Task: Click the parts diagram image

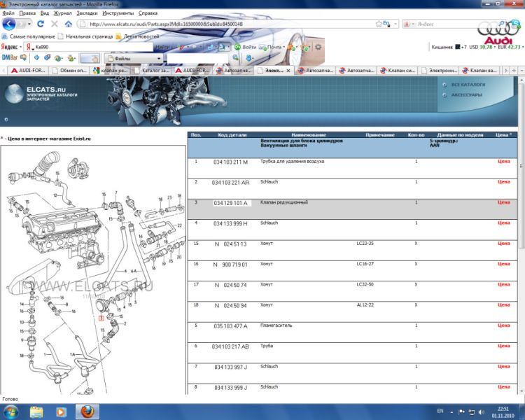Action: click(x=93, y=270)
